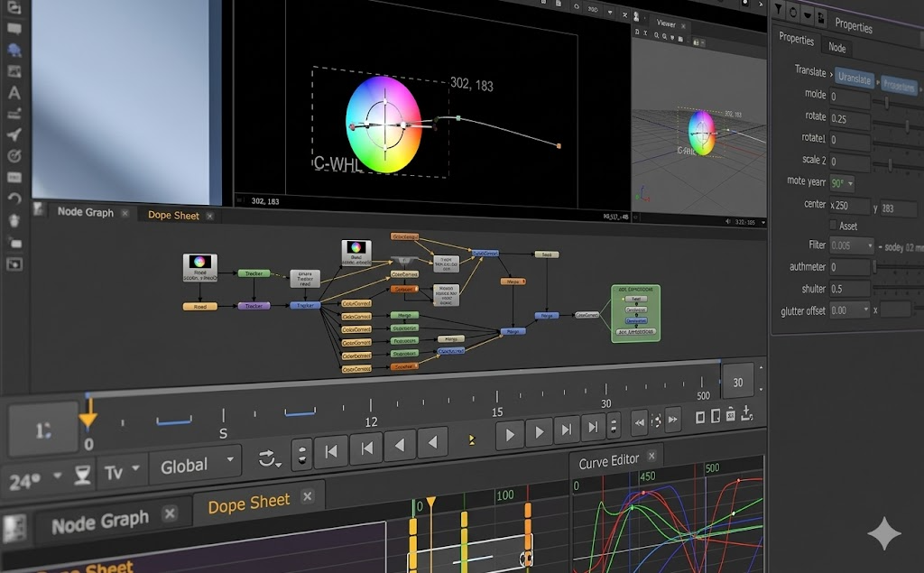Click the page icon right of timeline
924x573 pixels.
[716, 416]
